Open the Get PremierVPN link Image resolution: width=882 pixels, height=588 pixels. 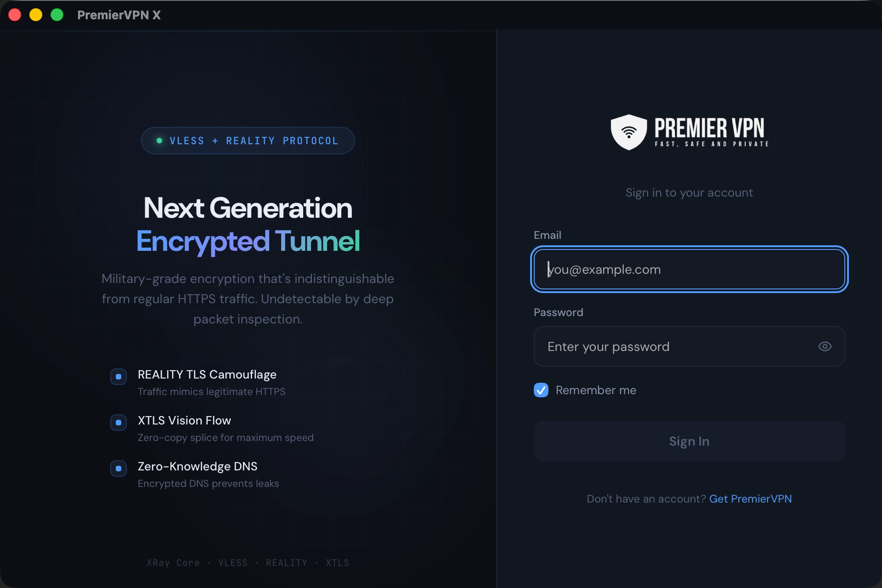(x=751, y=498)
